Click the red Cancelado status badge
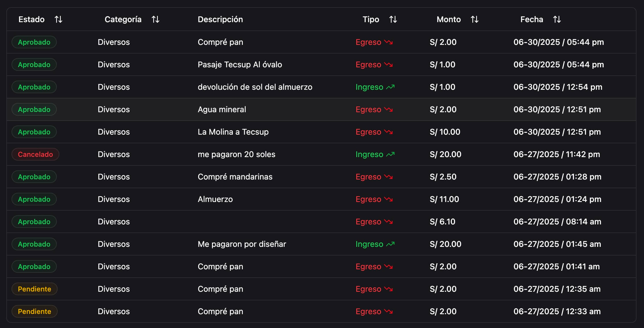644x328 pixels. (x=35, y=154)
